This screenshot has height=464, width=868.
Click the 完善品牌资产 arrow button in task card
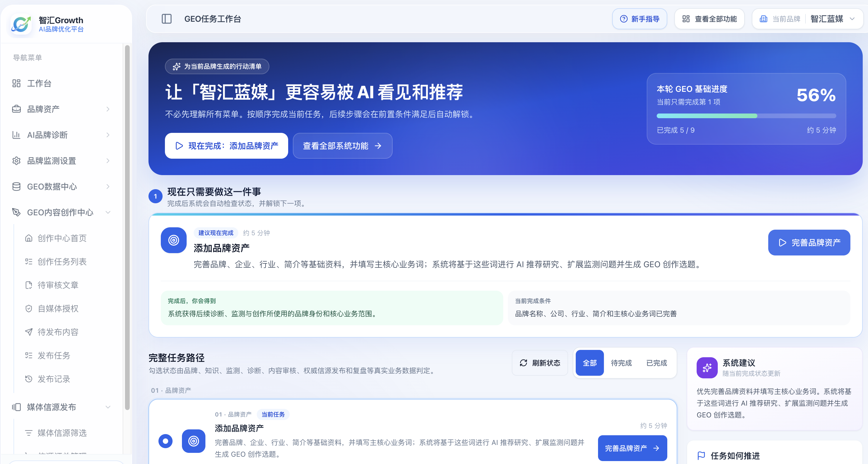[632, 448]
